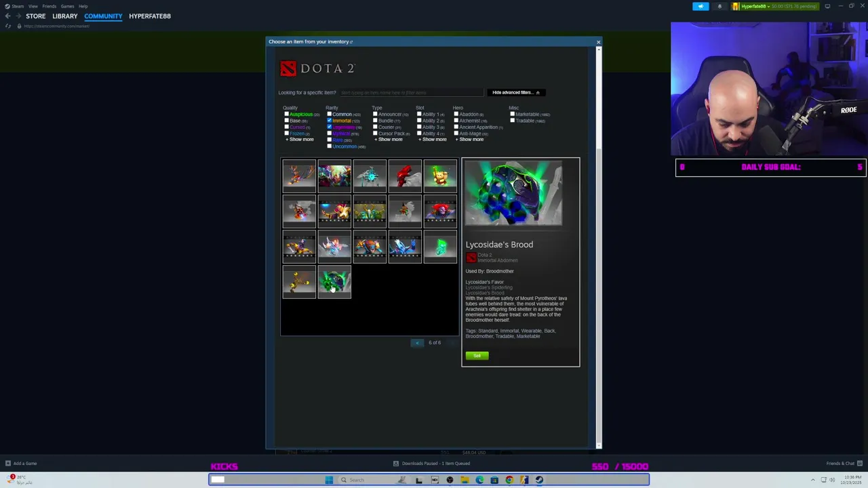Screen dimensions: 868x488
Task: Click the Add a Game plus icon
Action: pos(7,464)
